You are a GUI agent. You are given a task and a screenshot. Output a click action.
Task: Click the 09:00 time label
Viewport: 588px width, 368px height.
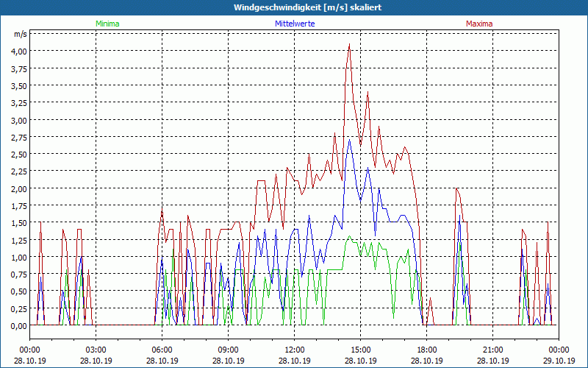(x=229, y=350)
